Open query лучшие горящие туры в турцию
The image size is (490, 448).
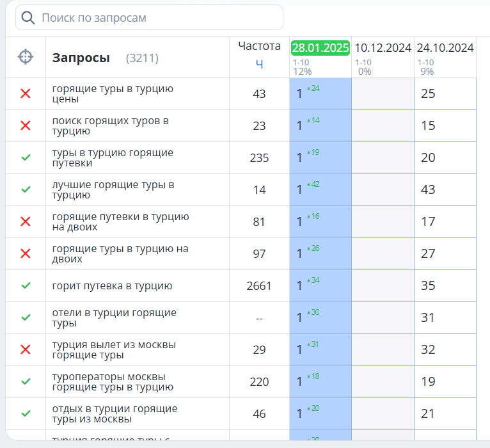pyautogui.click(x=113, y=190)
